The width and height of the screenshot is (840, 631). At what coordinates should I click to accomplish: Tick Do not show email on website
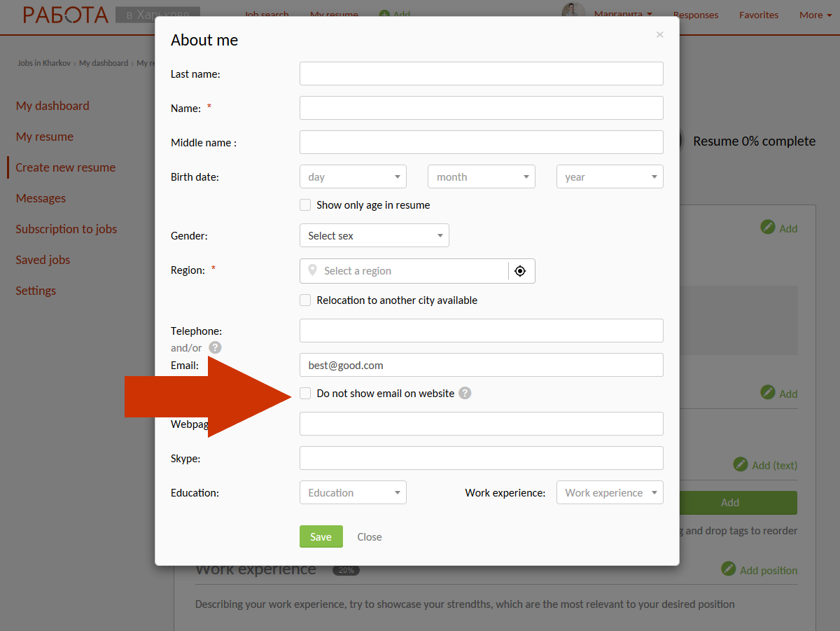305,394
